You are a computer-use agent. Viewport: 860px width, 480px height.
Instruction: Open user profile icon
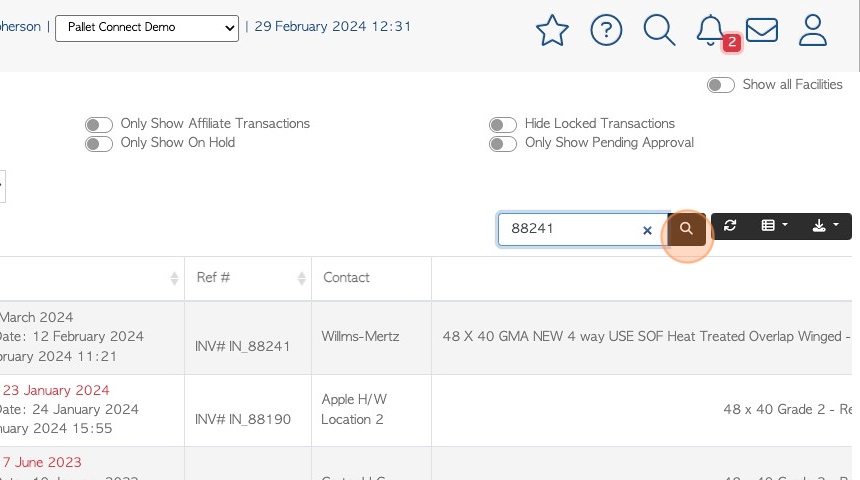(812, 30)
